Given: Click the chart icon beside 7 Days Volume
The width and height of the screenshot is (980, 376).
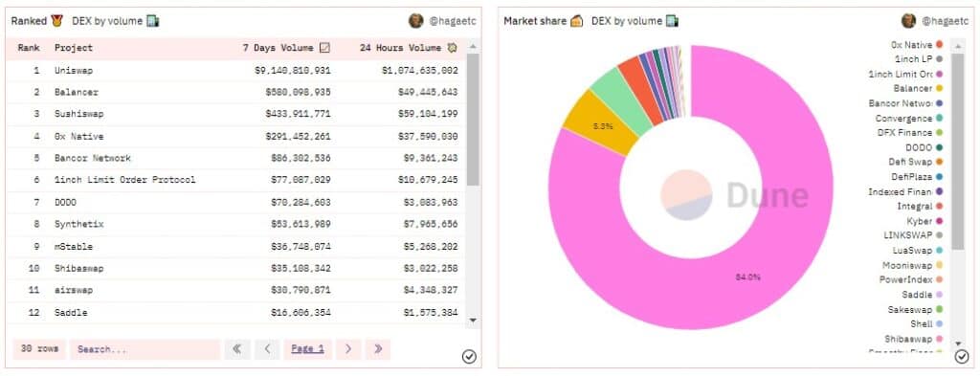Looking at the screenshot, I should 324,48.
